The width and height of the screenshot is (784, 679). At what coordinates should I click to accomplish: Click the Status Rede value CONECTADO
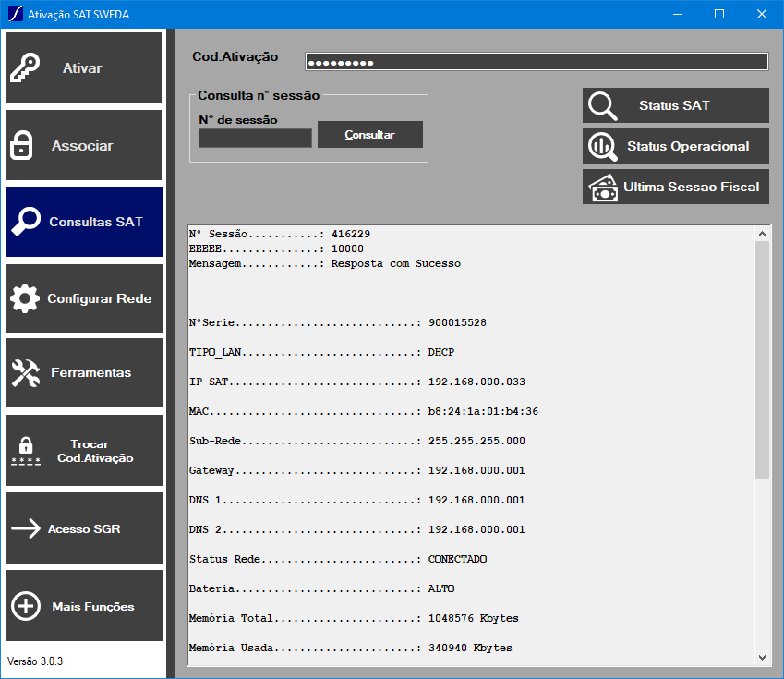point(457,558)
